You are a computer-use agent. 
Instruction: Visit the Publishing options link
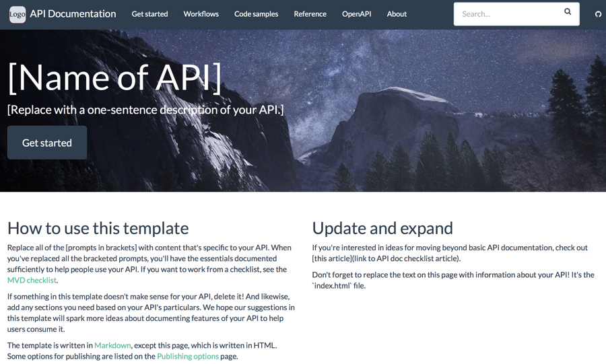point(188,357)
